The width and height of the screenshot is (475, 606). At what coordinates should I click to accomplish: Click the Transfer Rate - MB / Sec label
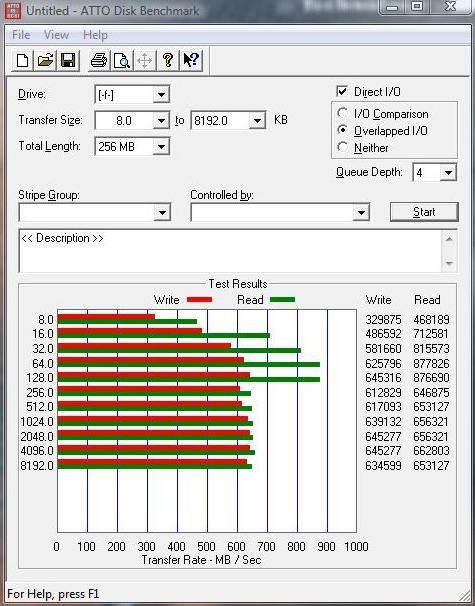click(x=201, y=560)
